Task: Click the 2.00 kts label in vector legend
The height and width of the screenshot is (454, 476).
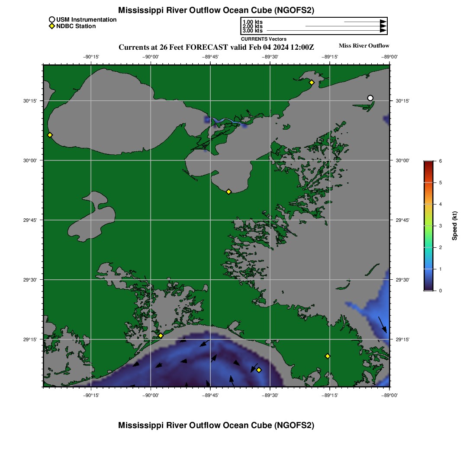Action: point(252,26)
